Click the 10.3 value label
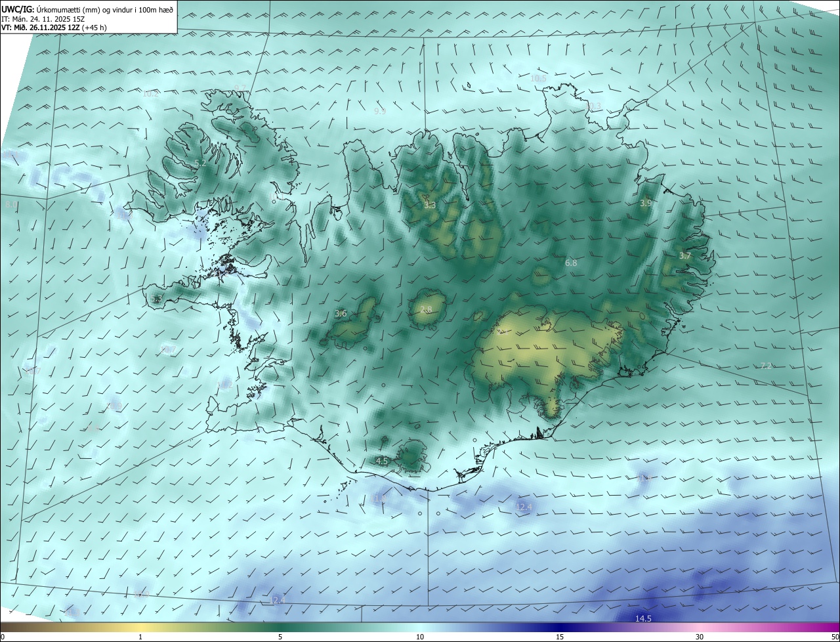 (x=594, y=106)
